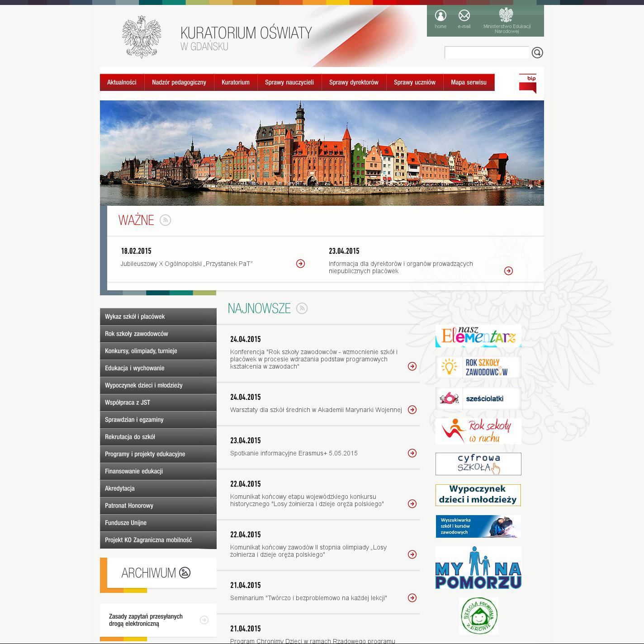Open the Warsztaty Akademii Marynarki Wojennej article
The height and width of the screenshot is (644, 644).
[x=316, y=410]
